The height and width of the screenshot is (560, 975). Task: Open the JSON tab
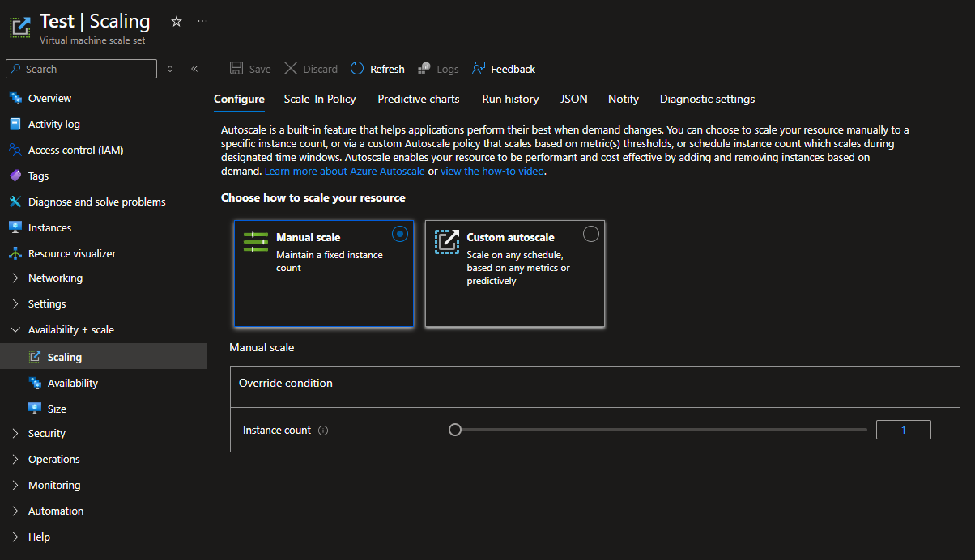click(574, 99)
